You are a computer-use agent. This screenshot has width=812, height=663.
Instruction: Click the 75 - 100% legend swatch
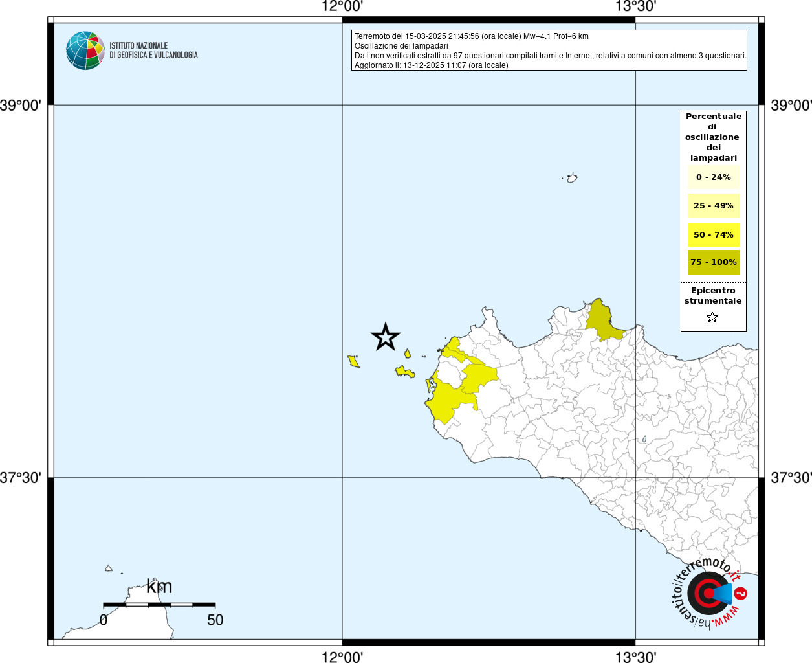click(x=713, y=262)
